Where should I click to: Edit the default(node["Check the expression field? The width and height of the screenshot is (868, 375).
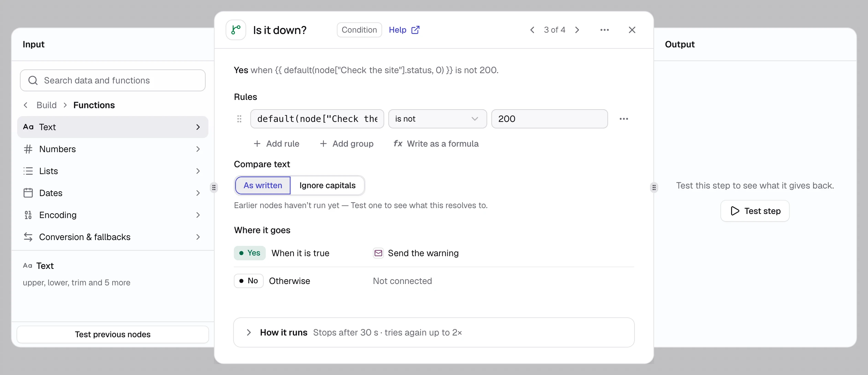tap(317, 119)
